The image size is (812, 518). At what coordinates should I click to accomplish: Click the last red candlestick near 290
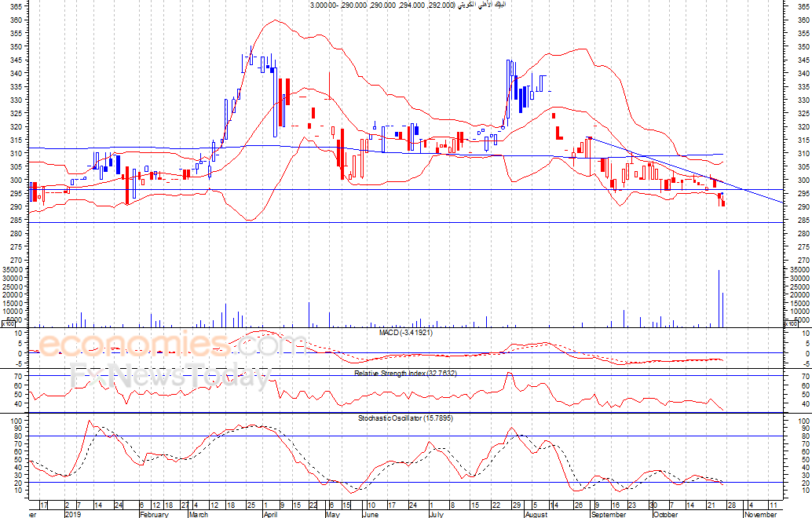pyautogui.click(x=722, y=202)
